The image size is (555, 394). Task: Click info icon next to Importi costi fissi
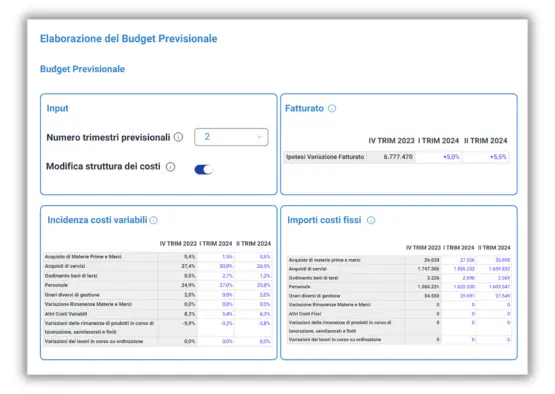(x=371, y=220)
